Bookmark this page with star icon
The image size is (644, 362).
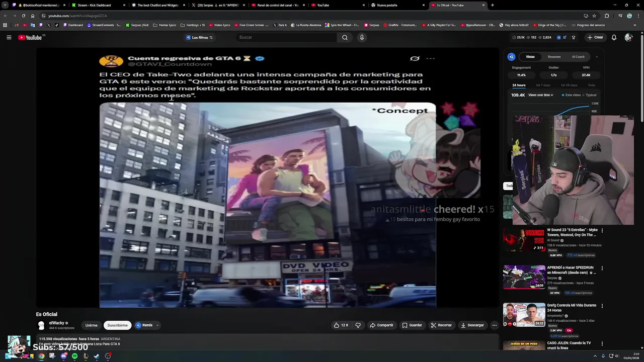594,16
